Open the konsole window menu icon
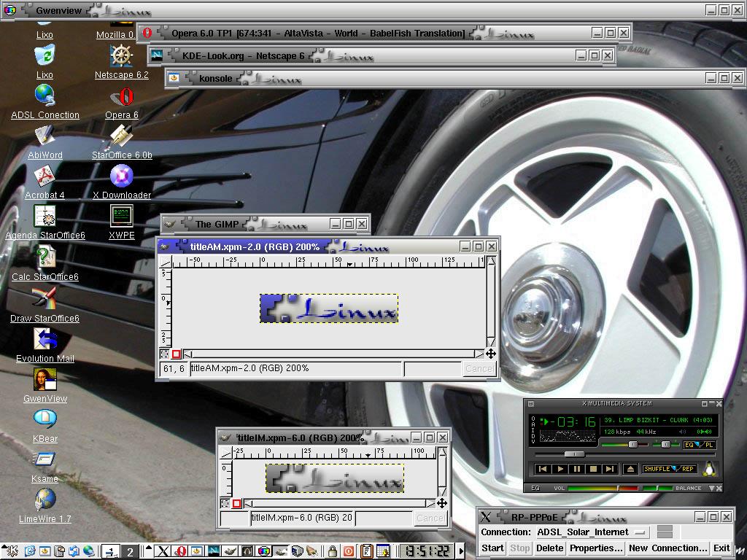This screenshot has width=747, height=560. (x=174, y=78)
